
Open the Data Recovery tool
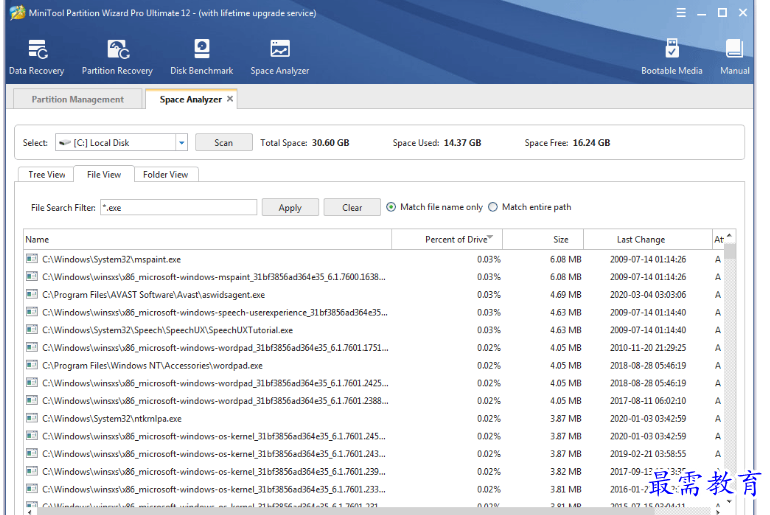pyautogui.click(x=37, y=57)
